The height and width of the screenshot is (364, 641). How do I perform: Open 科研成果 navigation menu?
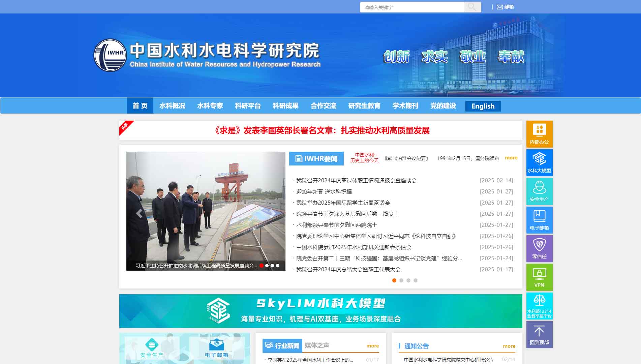285,106
